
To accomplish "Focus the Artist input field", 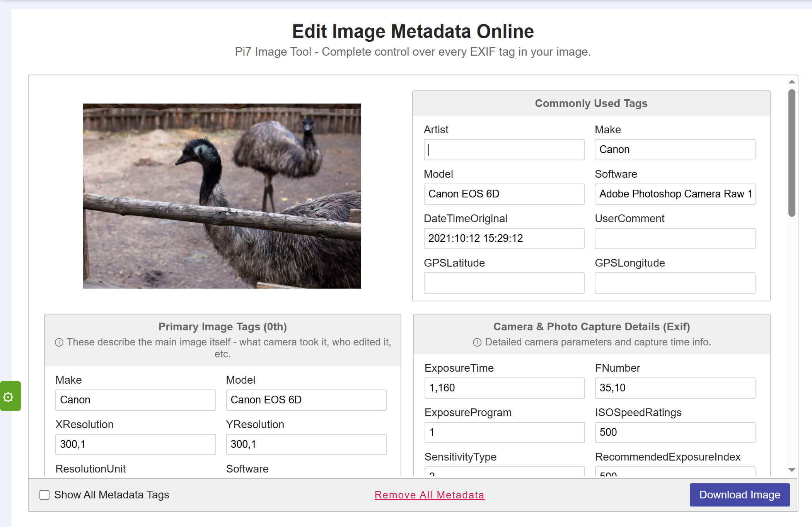I will click(x=504, y=150).
